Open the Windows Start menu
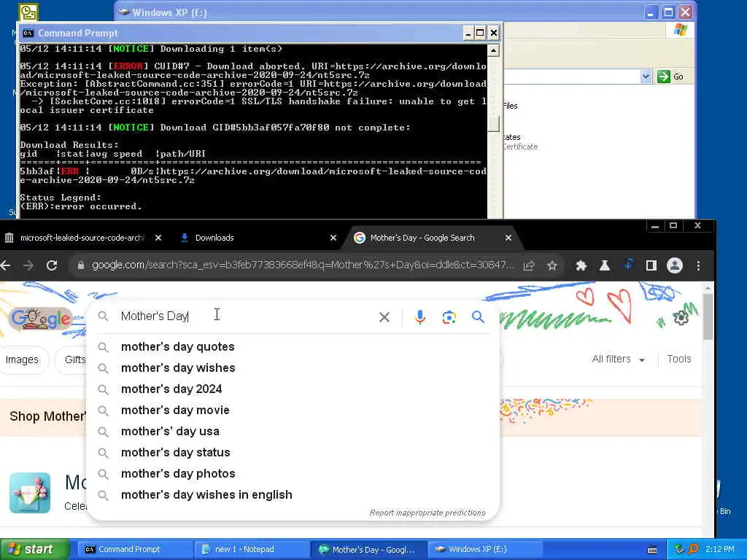The width and height of the screenshot is (747, 560). pyautogui.click(x=34, y=550)
